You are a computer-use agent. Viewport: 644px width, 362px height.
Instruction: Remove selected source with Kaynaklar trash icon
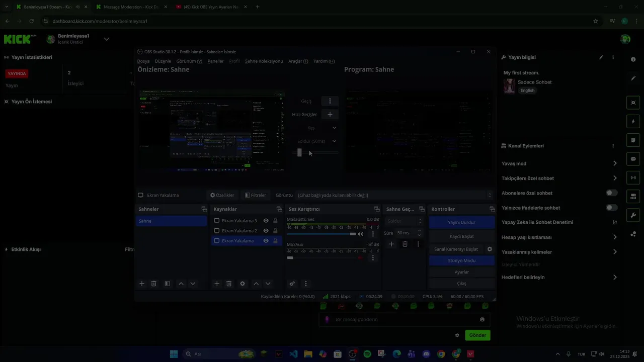(x=229, y=284)
